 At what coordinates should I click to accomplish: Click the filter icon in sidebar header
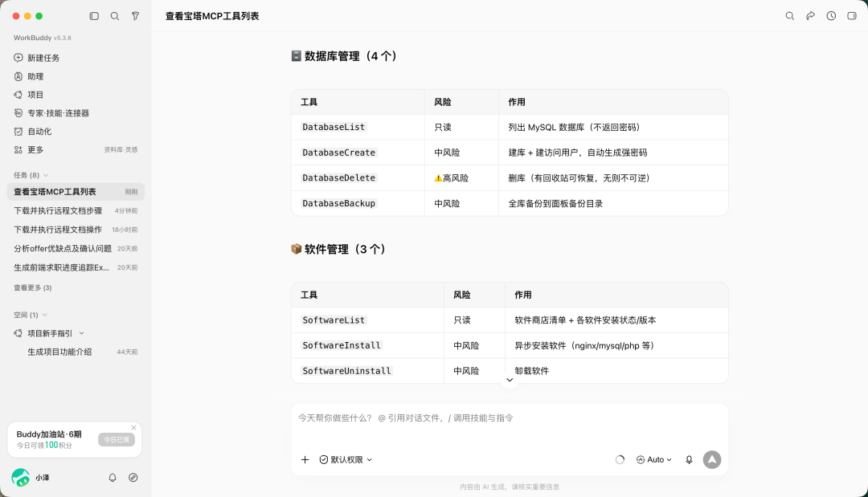point(135,16)
